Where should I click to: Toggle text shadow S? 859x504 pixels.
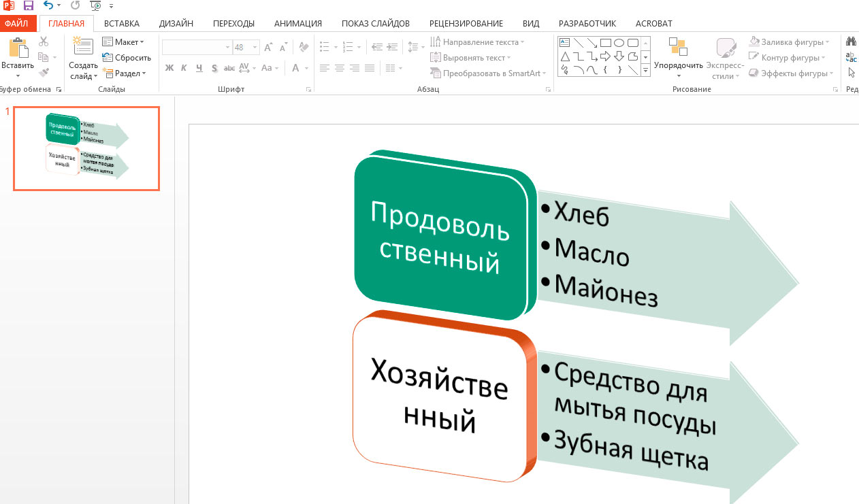click(x=214, y=68)
